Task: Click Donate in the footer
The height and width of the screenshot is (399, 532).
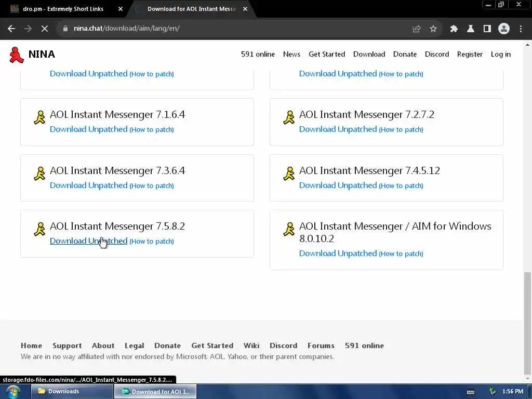Action: (x=168, y=345)
